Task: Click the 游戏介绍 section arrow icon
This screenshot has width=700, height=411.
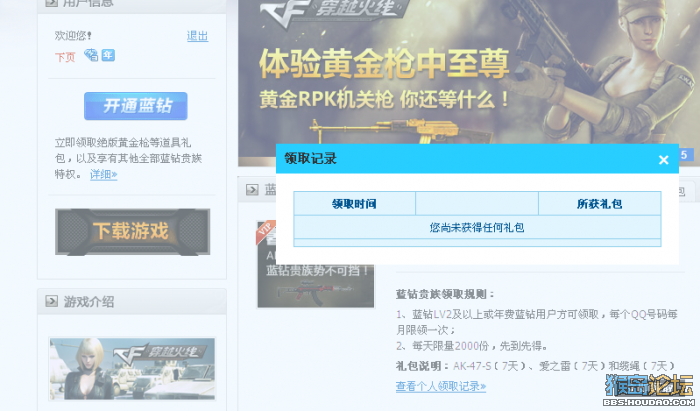Action: (x=51, y=301)
